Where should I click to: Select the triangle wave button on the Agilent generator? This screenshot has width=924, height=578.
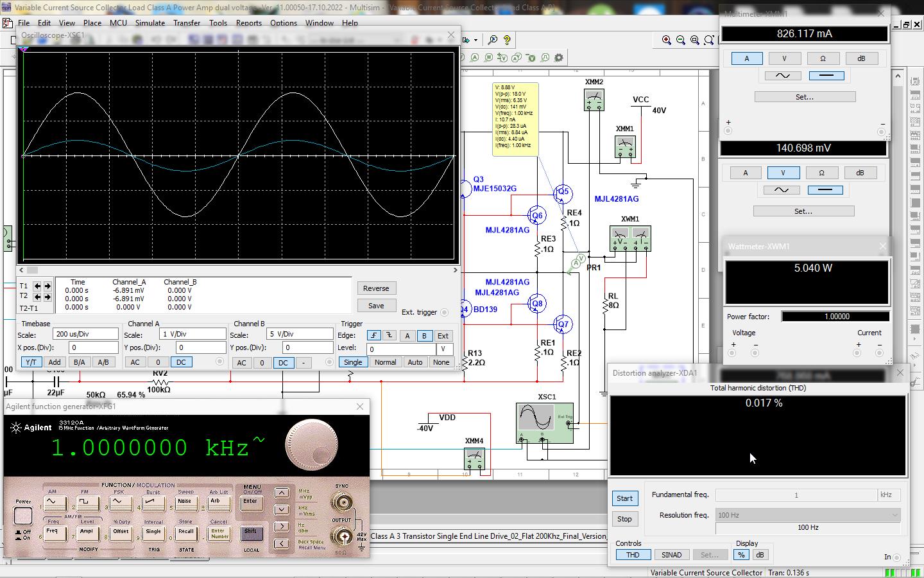click(121, 503)
